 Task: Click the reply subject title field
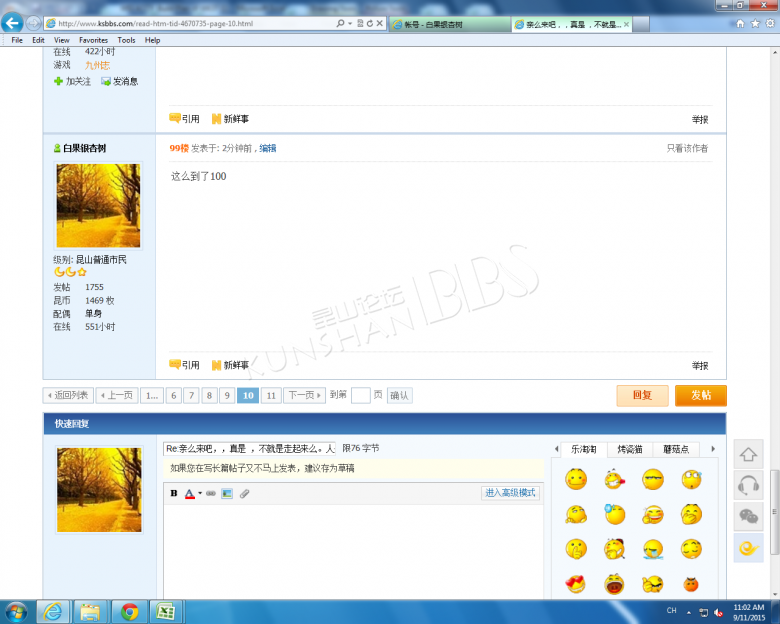tap(250, 449)
